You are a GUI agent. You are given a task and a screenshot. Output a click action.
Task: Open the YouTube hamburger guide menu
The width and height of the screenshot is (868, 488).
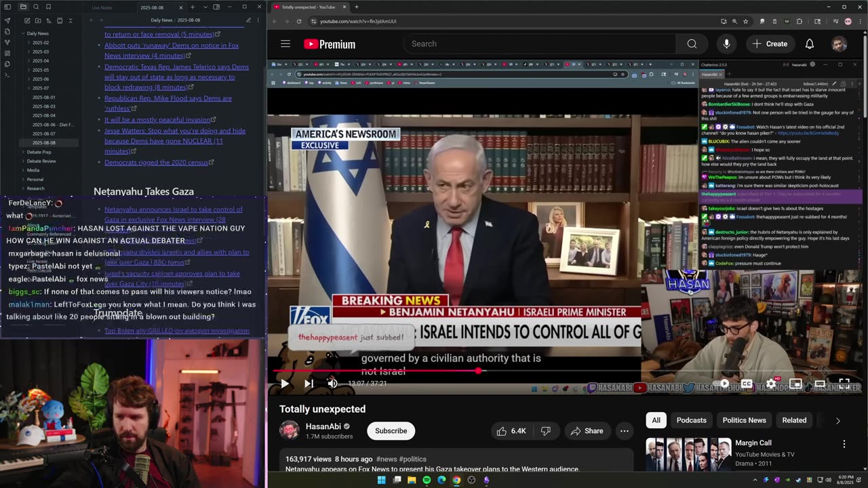click(285, 44)
